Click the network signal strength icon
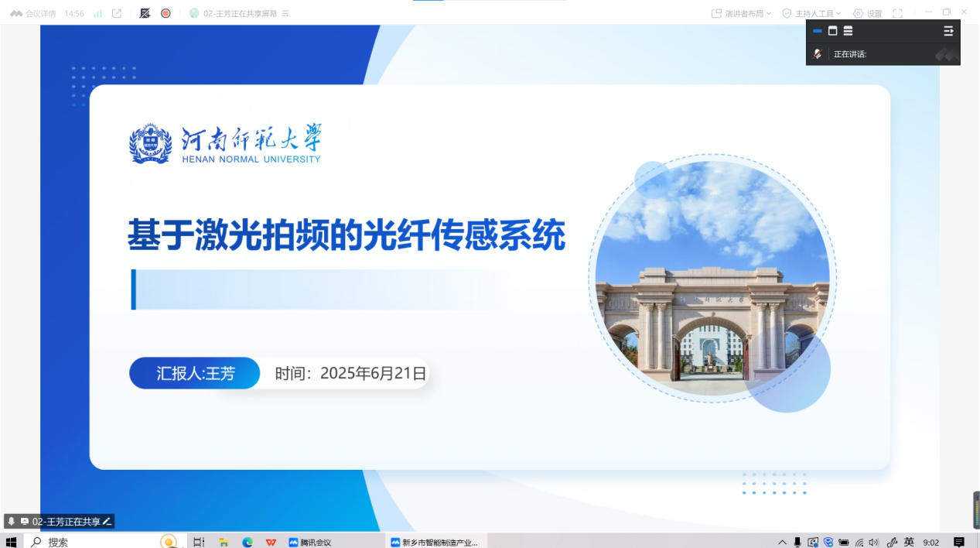Image resolution: width=980 pixels, height=548 pixels. point(97,13)
